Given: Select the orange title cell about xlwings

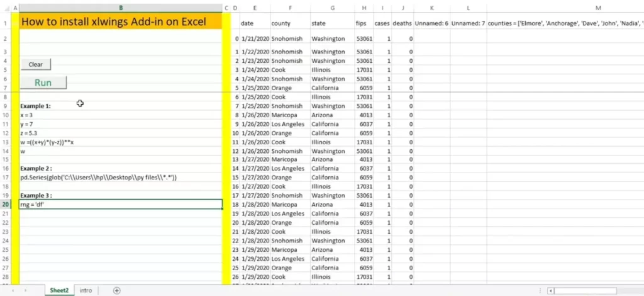Looking at the screenshot, I should coord(121,22).
